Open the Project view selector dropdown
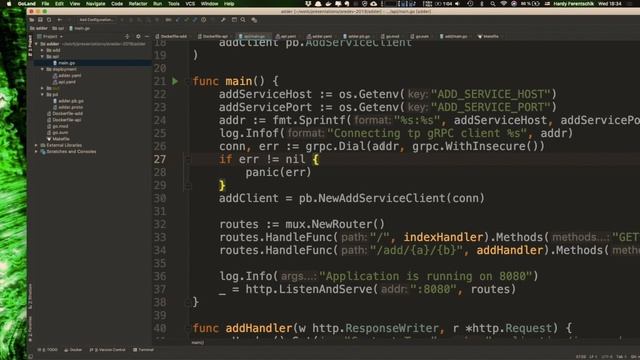Image resolution: width=640 pixels, height=360 pixels. tap(50, 36)
